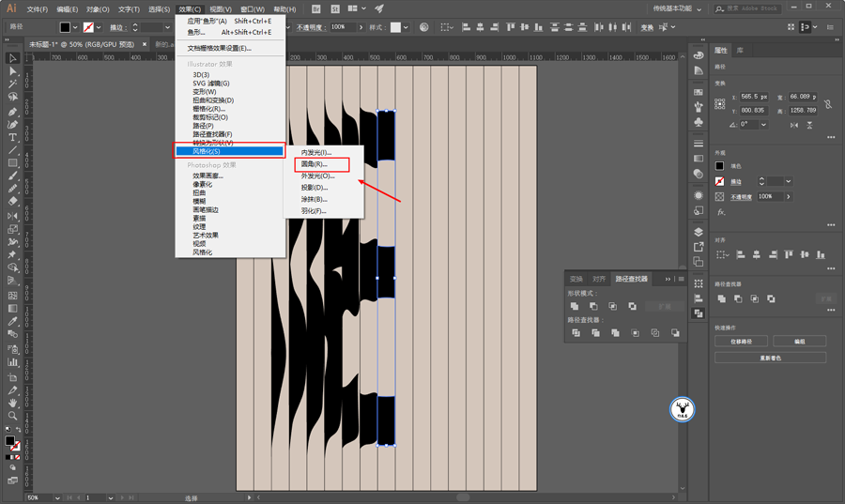Select the Eyedropper tool

coord(13,321)
